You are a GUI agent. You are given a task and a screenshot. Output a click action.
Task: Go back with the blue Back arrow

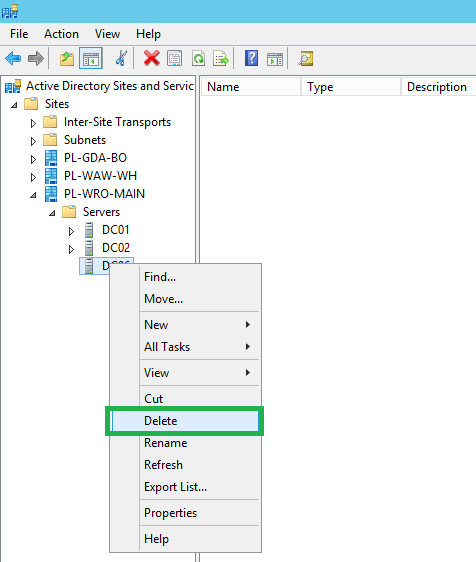(13, 58)
